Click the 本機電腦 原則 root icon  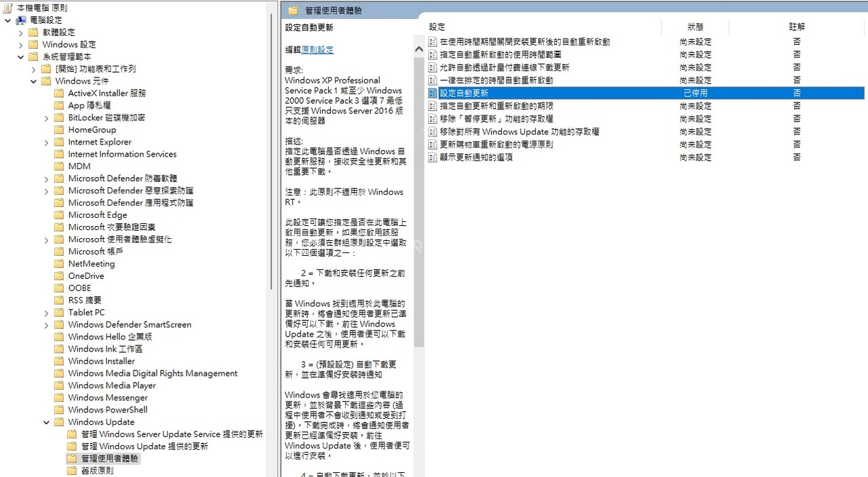[7, 8]
